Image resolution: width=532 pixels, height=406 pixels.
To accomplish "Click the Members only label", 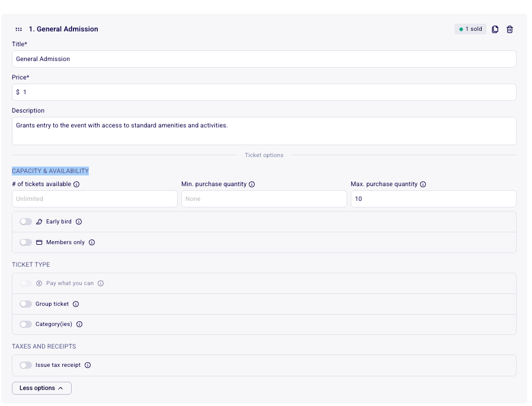I will point(66,242).
